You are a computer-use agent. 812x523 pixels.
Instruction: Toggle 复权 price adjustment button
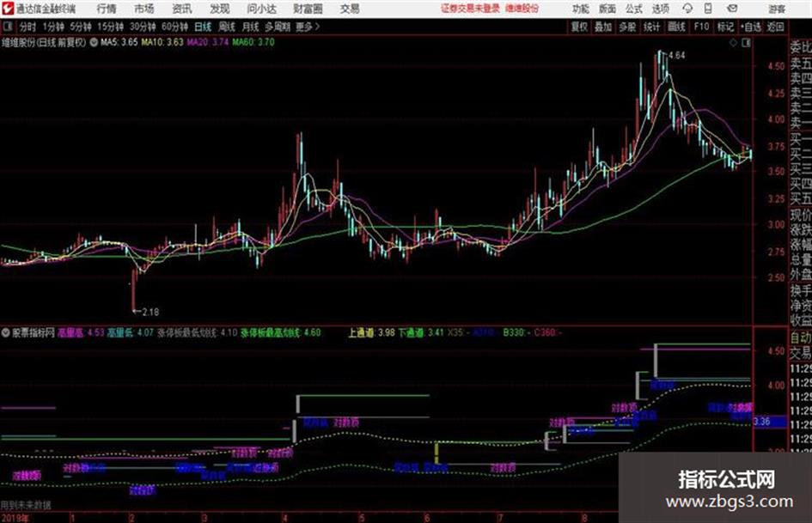(x=578, y=27)
